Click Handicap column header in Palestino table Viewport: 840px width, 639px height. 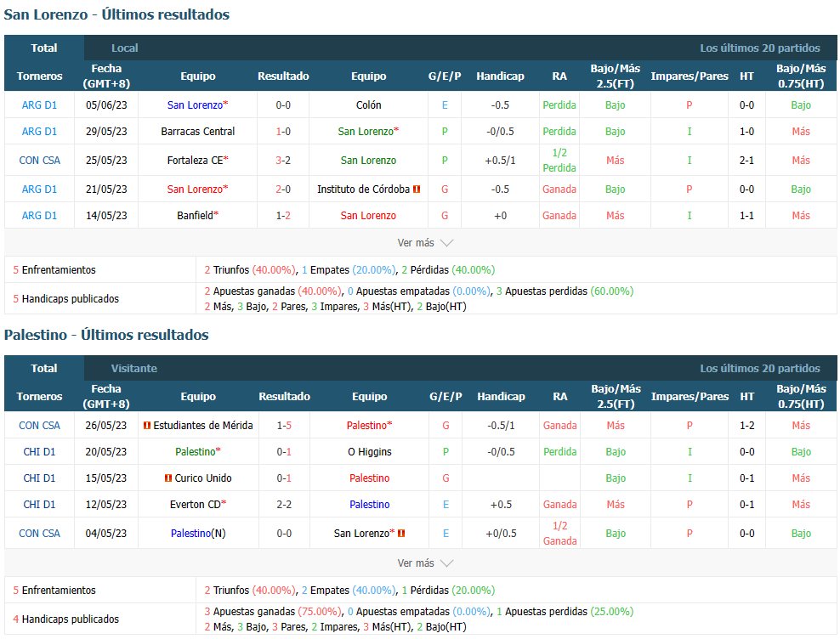tap(501, 396)
